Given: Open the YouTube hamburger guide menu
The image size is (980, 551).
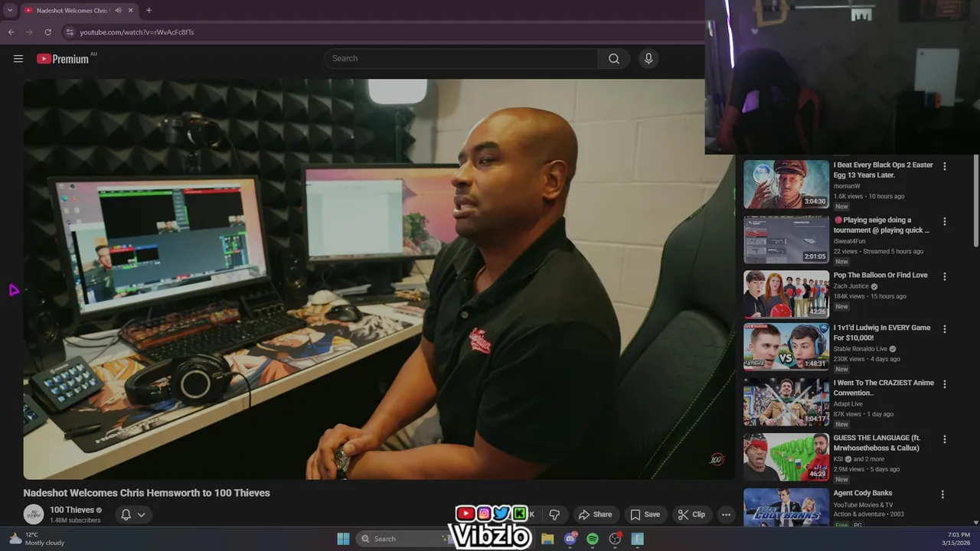Looking at the screenshot, I should click(x=18, y=59).
